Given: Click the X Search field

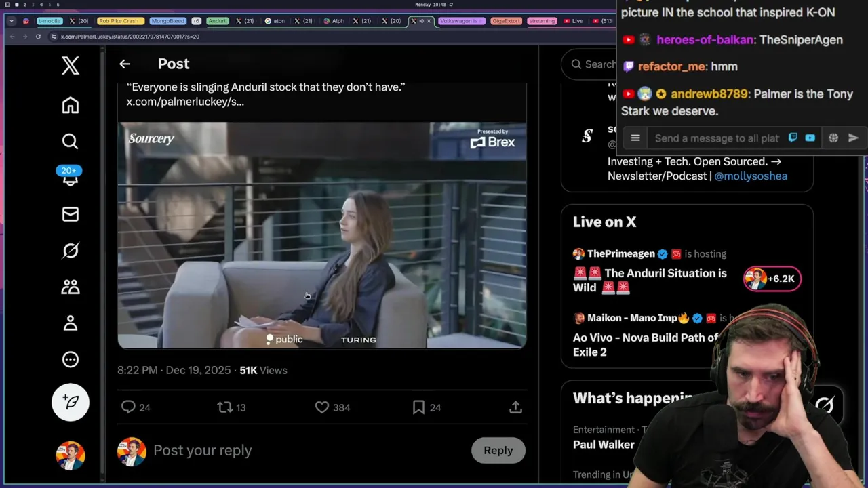Looking at the screenshot, I should tap(589, 64).
